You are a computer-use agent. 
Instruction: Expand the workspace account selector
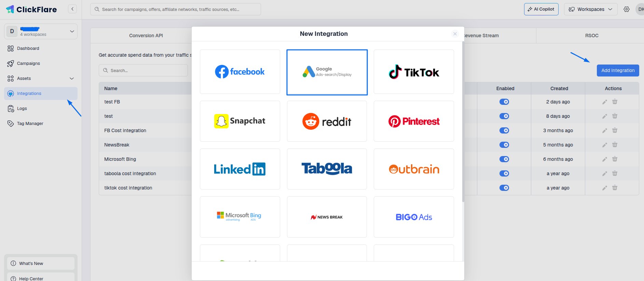tap(41, 31)
